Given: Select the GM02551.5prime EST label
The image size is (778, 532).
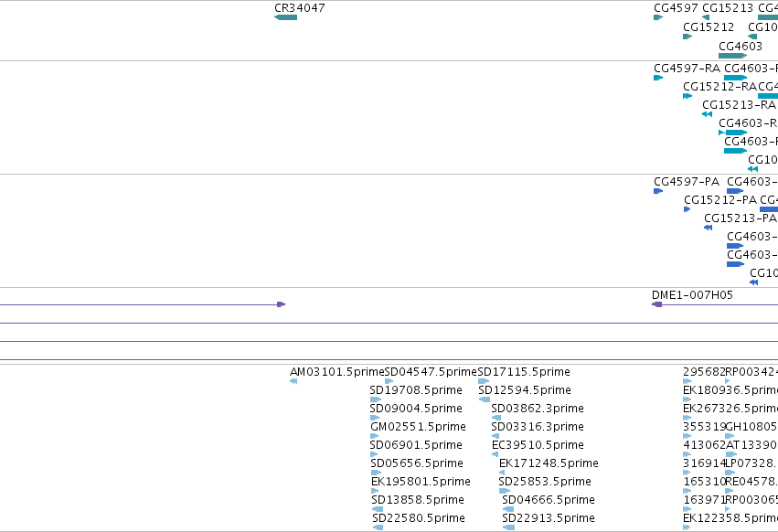Looking at the screenshot, I should pos(419,427).
